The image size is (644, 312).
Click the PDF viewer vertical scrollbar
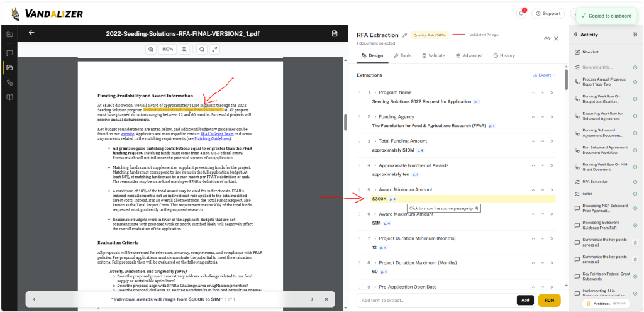point(346,122)
